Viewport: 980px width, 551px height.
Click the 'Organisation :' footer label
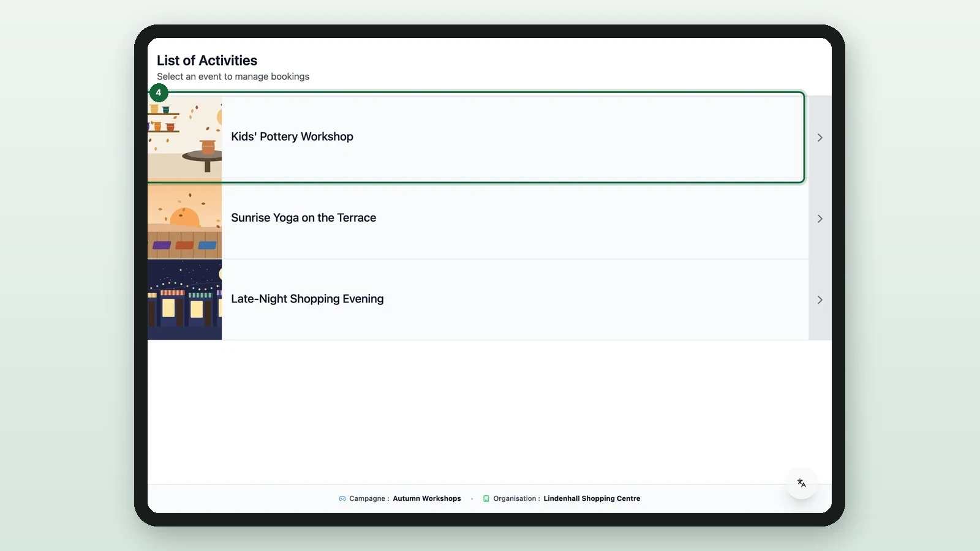point(516,499)
